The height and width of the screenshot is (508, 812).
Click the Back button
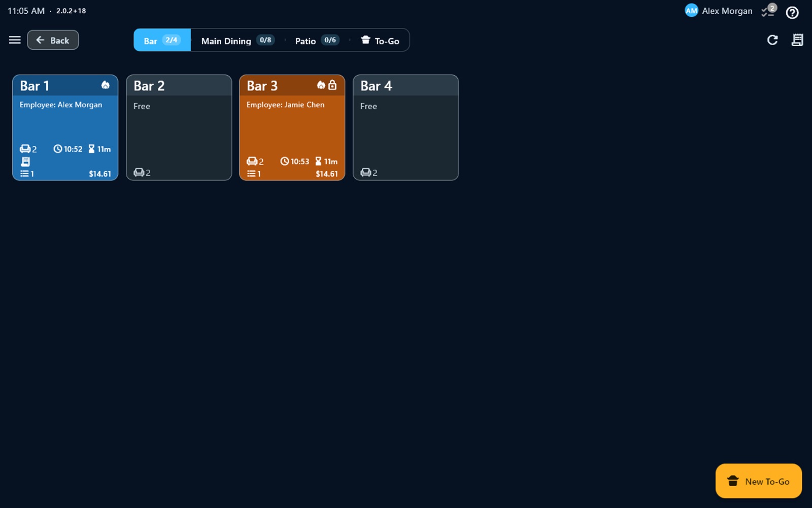(53, 40)
